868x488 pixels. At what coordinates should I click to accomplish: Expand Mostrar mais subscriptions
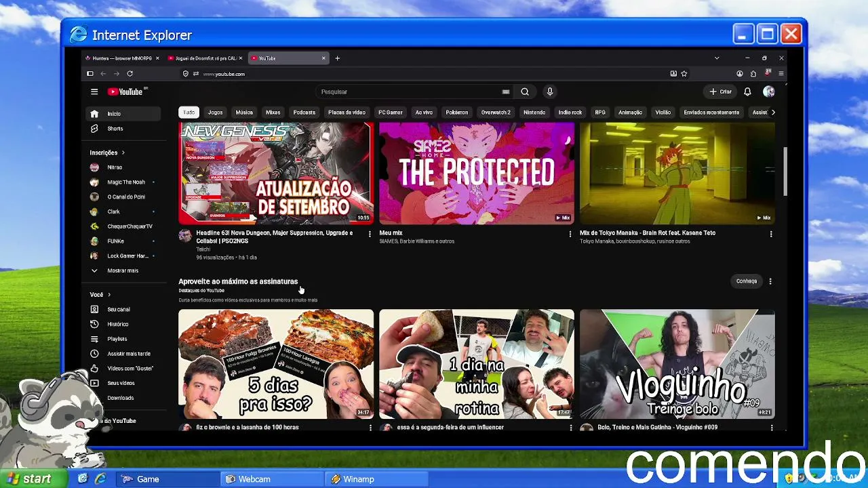click(x=123, y=270)
